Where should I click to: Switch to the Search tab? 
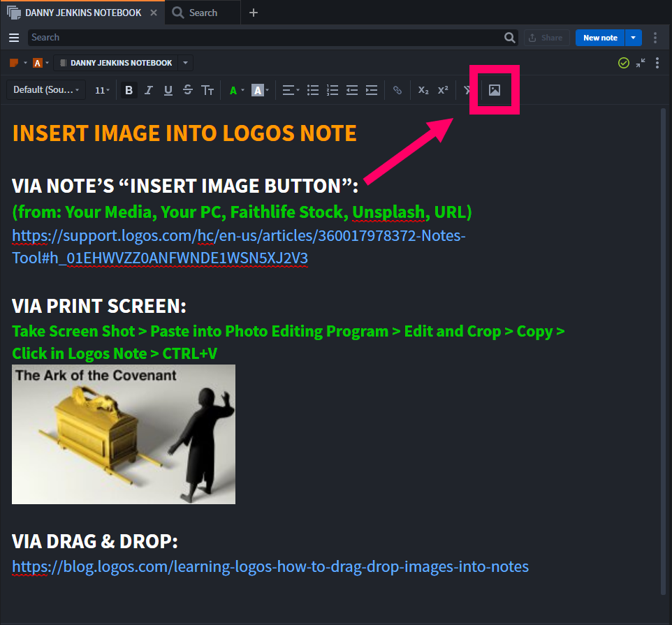tap(203, 13)
